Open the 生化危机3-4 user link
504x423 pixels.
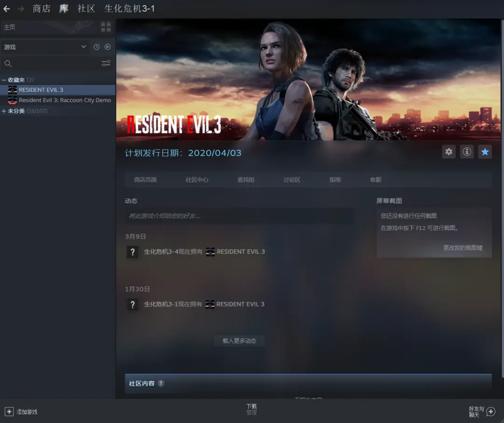[161, 252]
